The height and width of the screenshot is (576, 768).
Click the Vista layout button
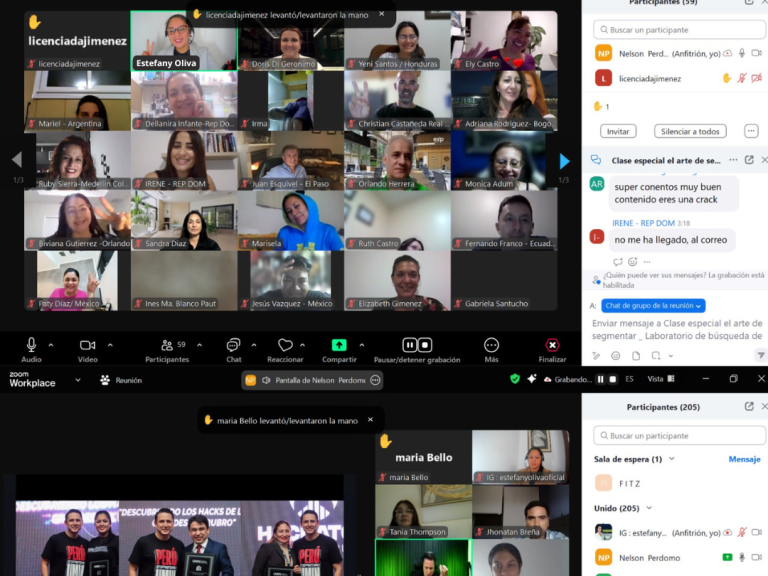tap(661, 379)
